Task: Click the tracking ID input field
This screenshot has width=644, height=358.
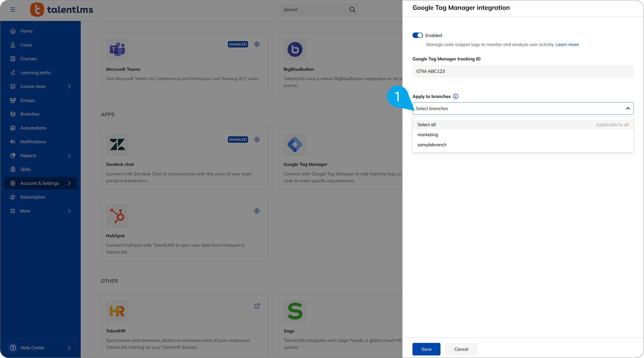Action: [523, 71]
